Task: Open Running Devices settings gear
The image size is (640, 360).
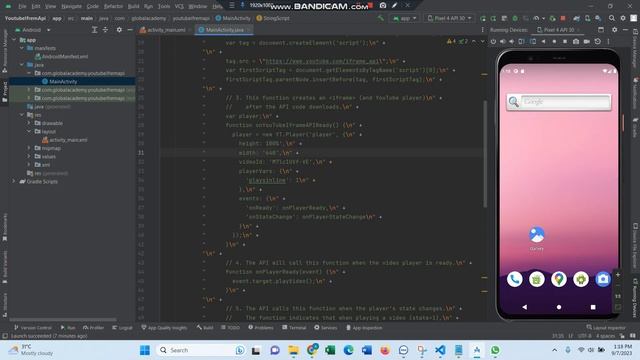Action: (614, 30)
